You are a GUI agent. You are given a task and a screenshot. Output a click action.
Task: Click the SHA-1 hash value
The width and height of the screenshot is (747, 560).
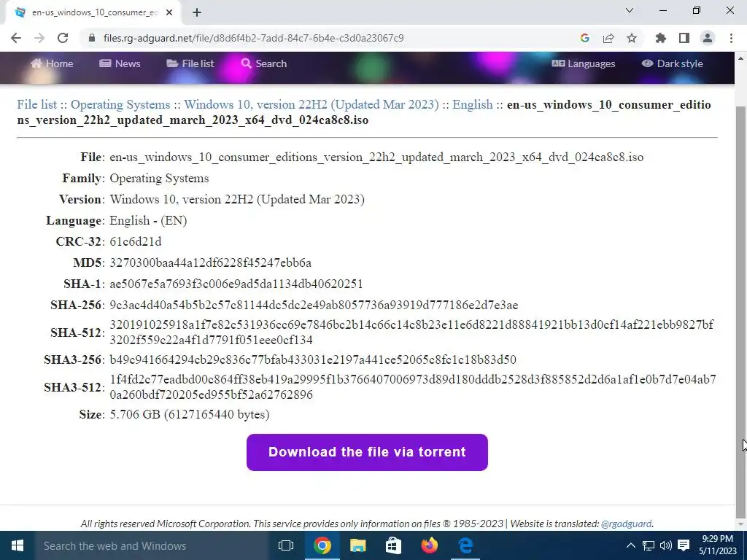236,284
